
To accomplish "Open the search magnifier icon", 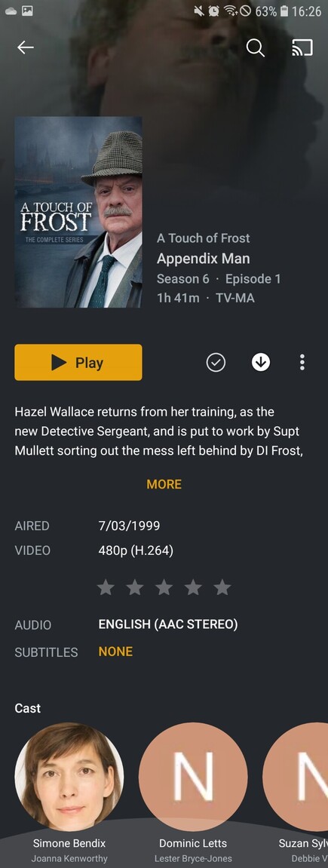I will tap(255, 48).
